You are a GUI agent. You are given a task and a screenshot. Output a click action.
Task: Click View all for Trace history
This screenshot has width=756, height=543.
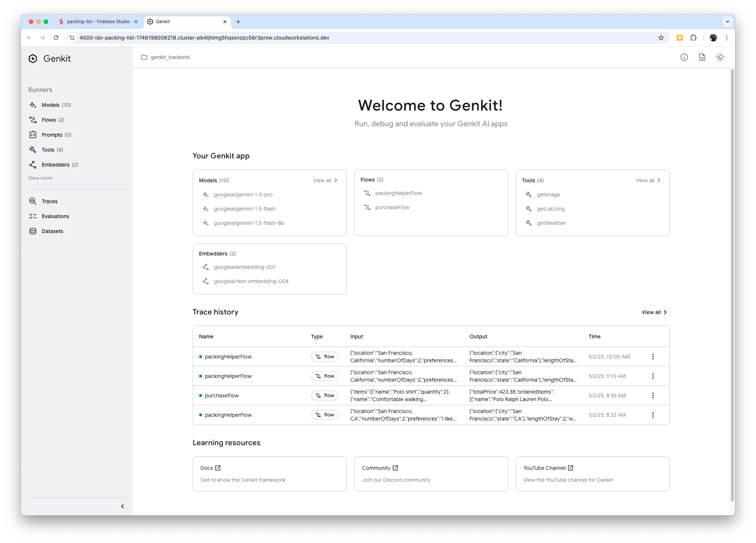(x=654, y=312)
